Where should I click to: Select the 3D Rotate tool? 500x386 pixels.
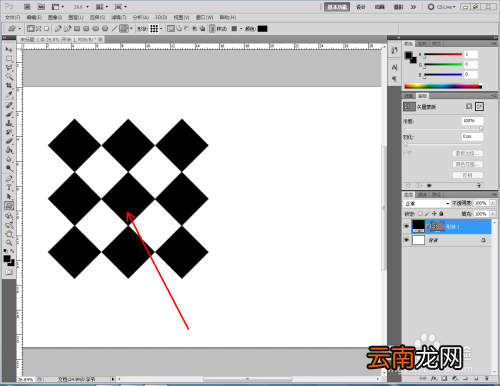[9, 216]
